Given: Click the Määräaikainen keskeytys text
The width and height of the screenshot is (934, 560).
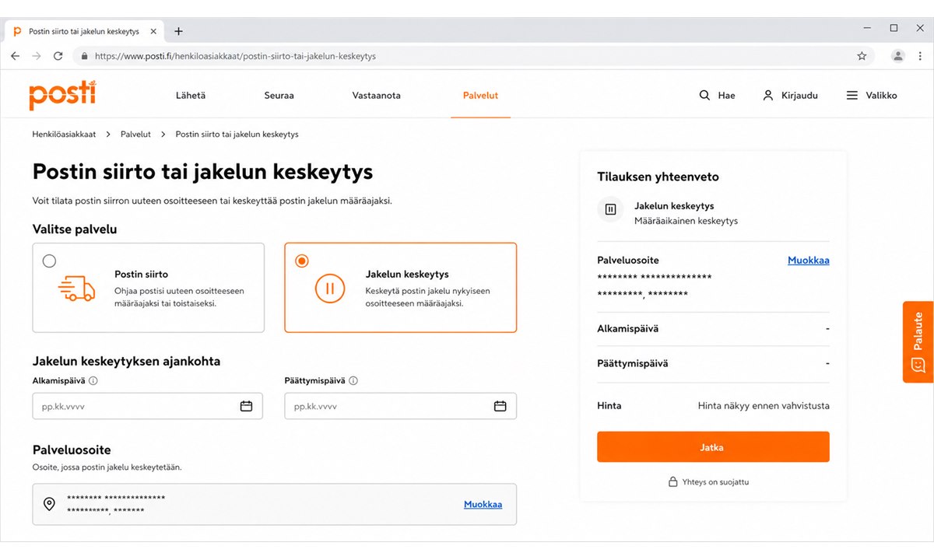Looking at the screenshot, I should pyautogui.click(x=686, y=221).
